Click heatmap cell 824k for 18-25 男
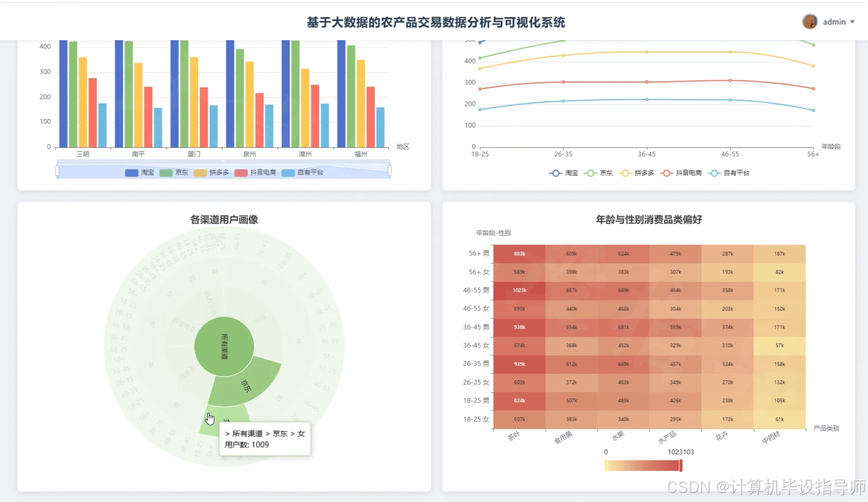This screenshot has height=502, width=868. 520,401
